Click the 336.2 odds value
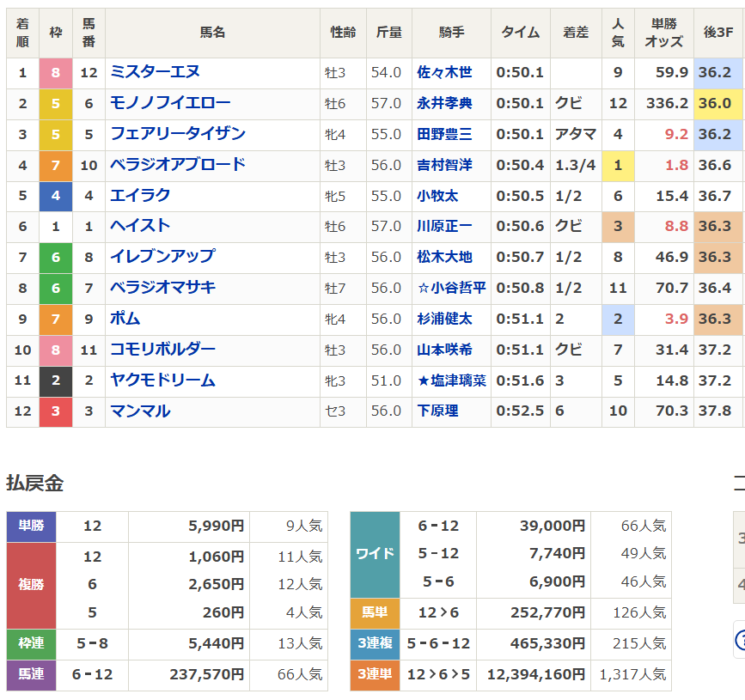The width and height of the screenshot is (745, 700). [x=667, y=103]
